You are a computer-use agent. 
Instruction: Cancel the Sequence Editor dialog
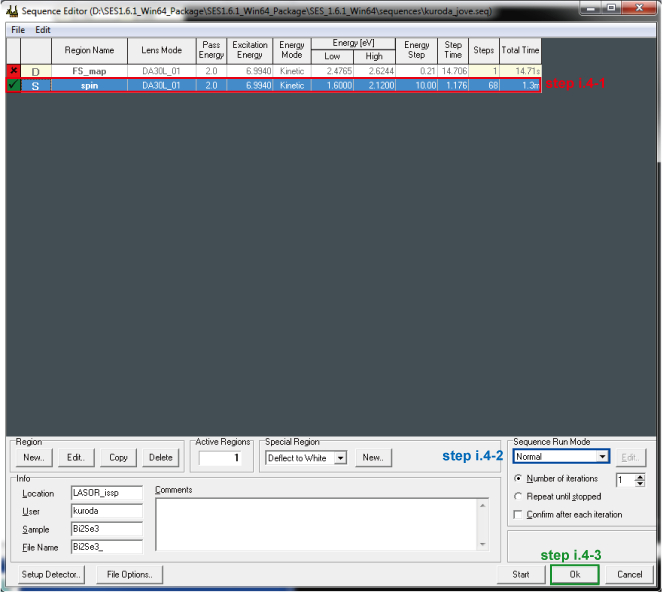[629, 575]
